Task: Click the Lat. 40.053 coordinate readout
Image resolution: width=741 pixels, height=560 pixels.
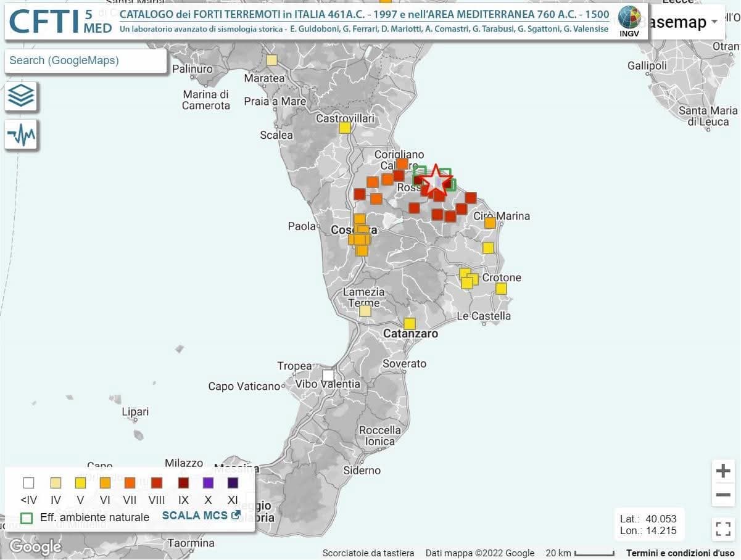Action: 648,519
